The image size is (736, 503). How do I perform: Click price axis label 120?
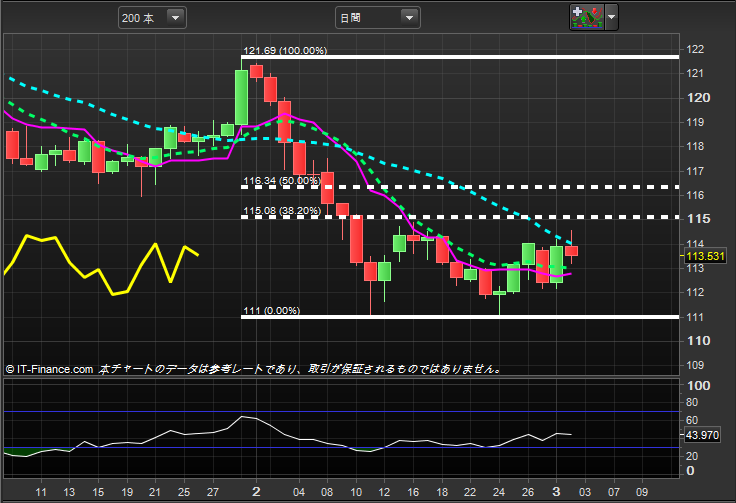(698, 98)
